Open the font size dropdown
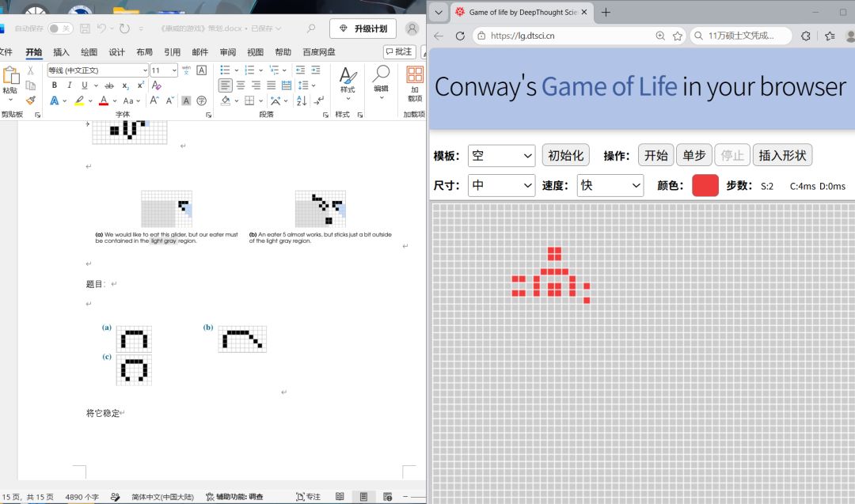 pyautogui.click(x=164, y=70)
